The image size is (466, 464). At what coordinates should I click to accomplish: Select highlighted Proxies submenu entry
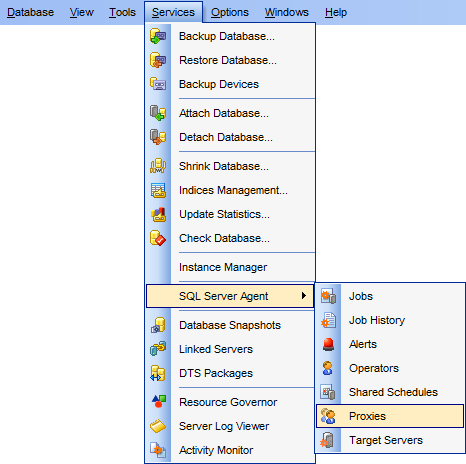(x=390, y=416)
